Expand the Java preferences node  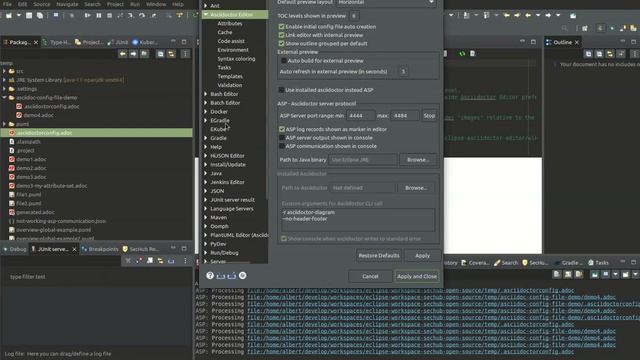pyautogui.click(x=206, y=173)
